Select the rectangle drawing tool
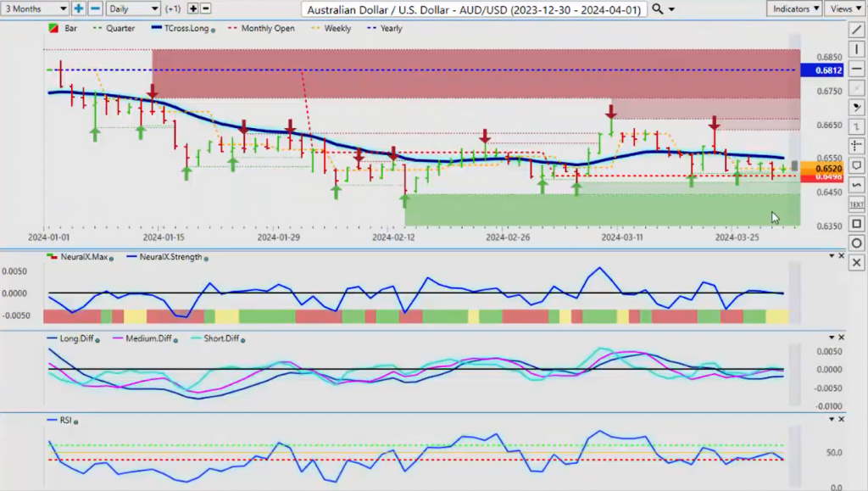868x491 pixels. point(856,224)
